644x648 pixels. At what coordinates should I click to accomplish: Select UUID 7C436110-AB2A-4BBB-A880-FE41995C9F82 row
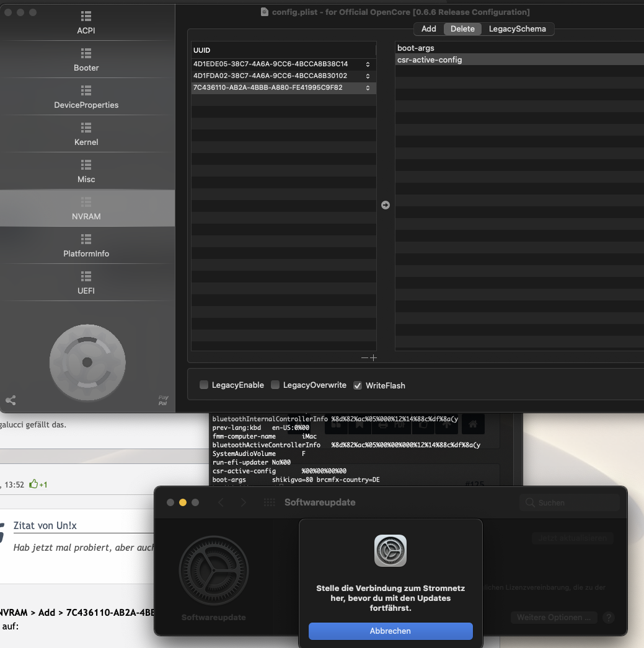[283, 87]
